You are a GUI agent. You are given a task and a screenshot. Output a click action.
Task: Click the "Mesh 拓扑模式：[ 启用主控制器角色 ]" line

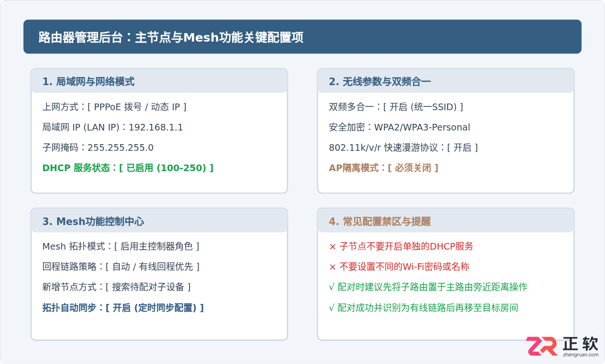point(121,246)
